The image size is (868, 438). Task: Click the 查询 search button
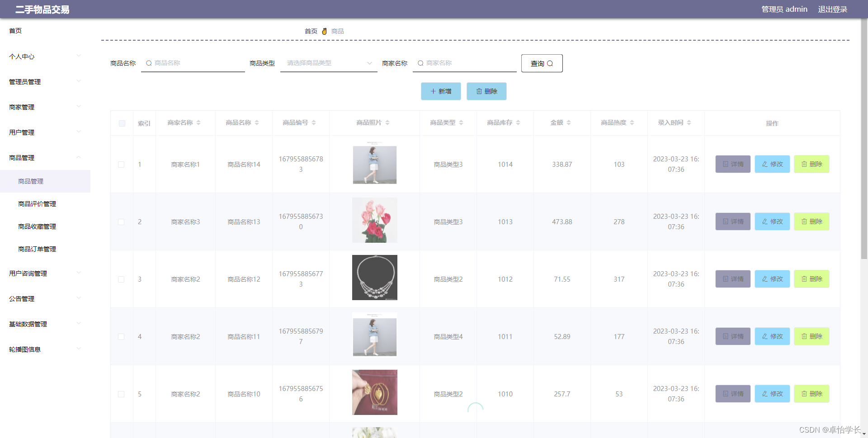pyautogui.click(x=542, y=63)
